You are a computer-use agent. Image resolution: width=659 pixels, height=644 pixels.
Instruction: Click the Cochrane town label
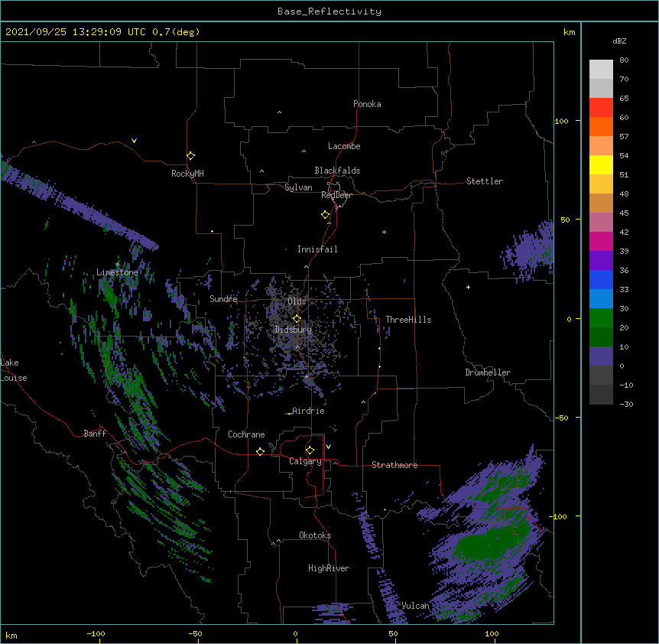(x=246, y=434)
